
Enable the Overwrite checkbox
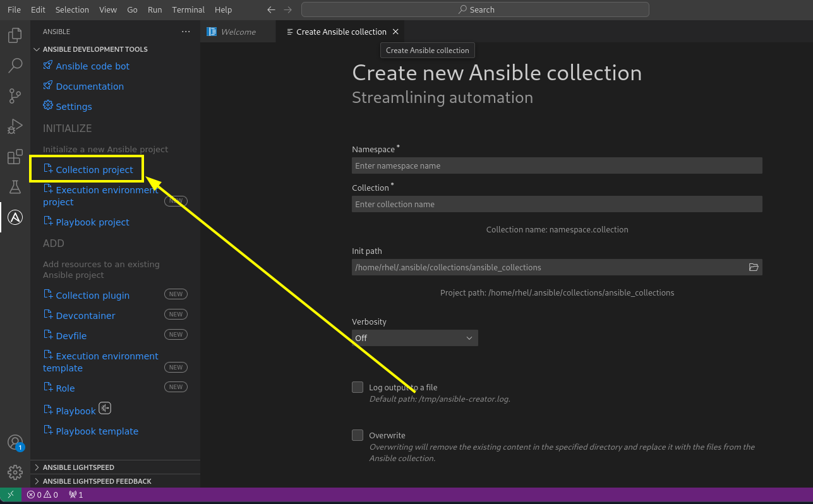point(358,435)
